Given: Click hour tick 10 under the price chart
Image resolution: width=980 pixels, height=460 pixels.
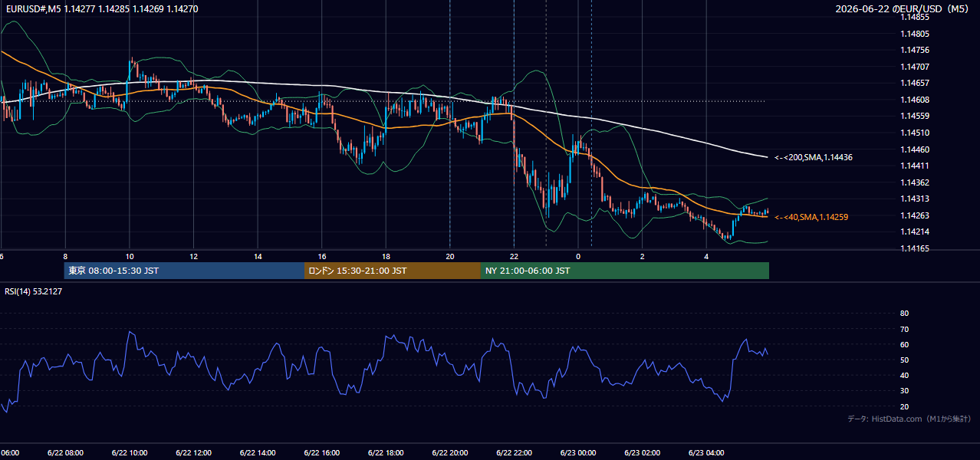Looking at the screenshot, I should coord(130,257).
